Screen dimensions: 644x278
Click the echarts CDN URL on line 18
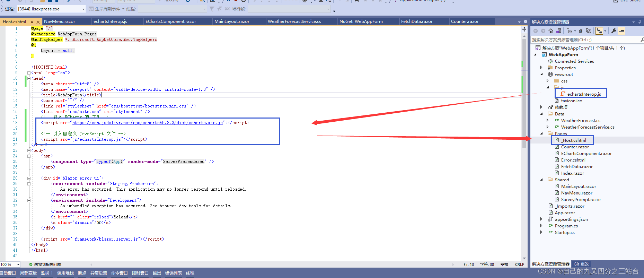tap(148, 123)
